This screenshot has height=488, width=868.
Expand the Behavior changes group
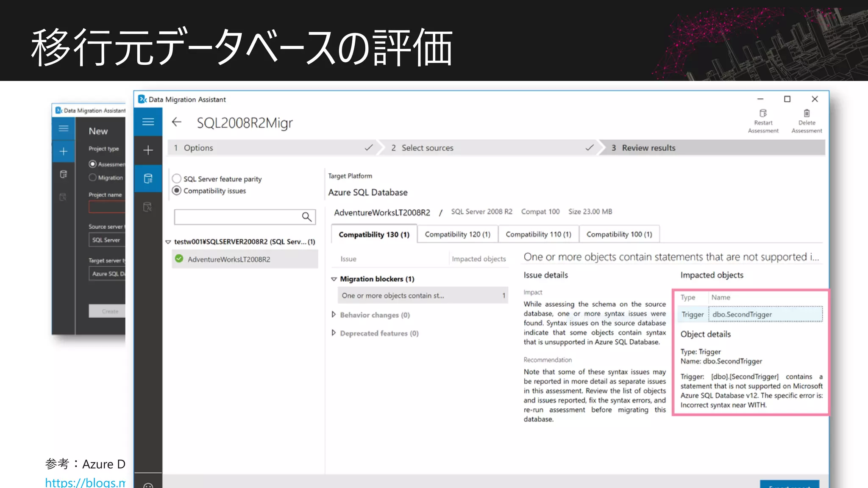pyautogui.click(x=334, y=314)
